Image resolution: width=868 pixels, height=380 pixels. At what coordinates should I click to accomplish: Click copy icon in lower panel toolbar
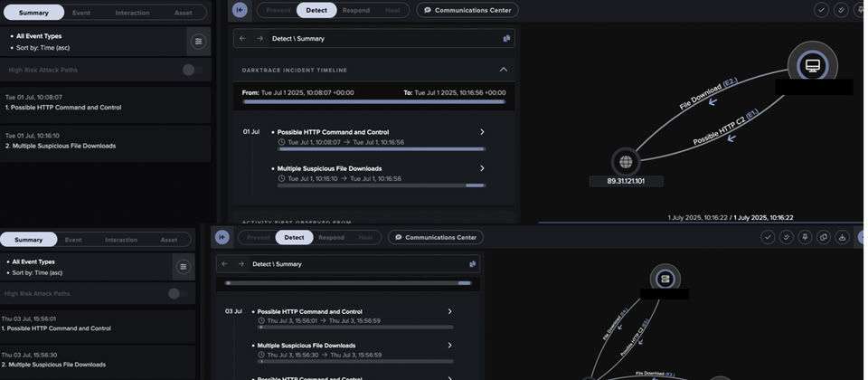point(823,237)
